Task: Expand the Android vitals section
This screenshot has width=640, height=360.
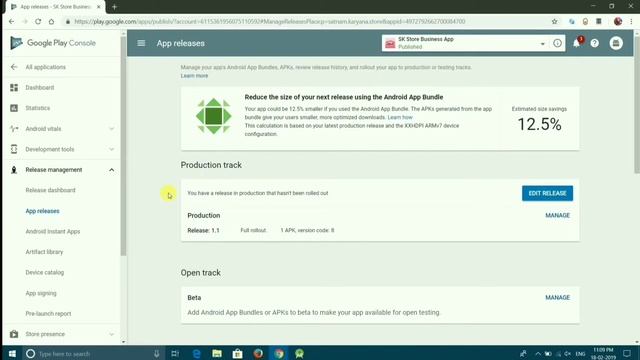Action: [111, 129]
